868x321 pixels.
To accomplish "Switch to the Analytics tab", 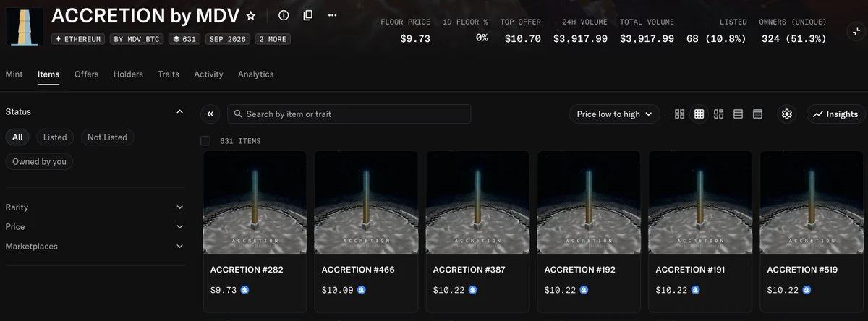I will pos(256,74).
